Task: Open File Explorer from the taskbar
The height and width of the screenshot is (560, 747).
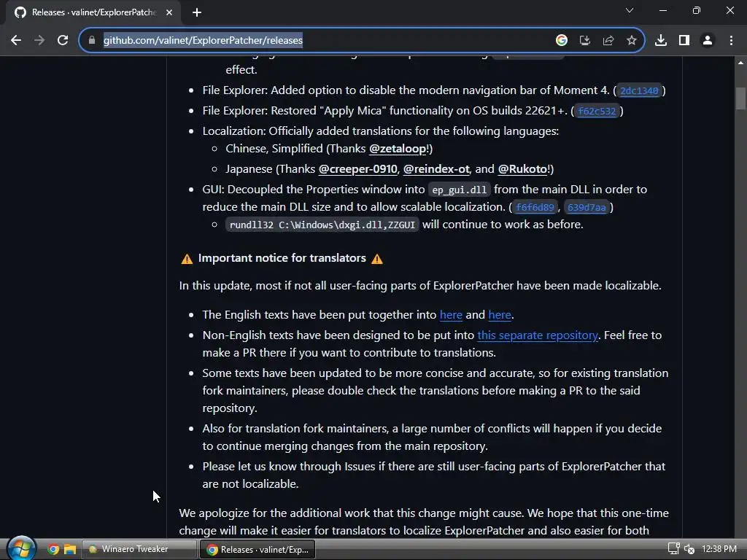Action: pos(70,550)
